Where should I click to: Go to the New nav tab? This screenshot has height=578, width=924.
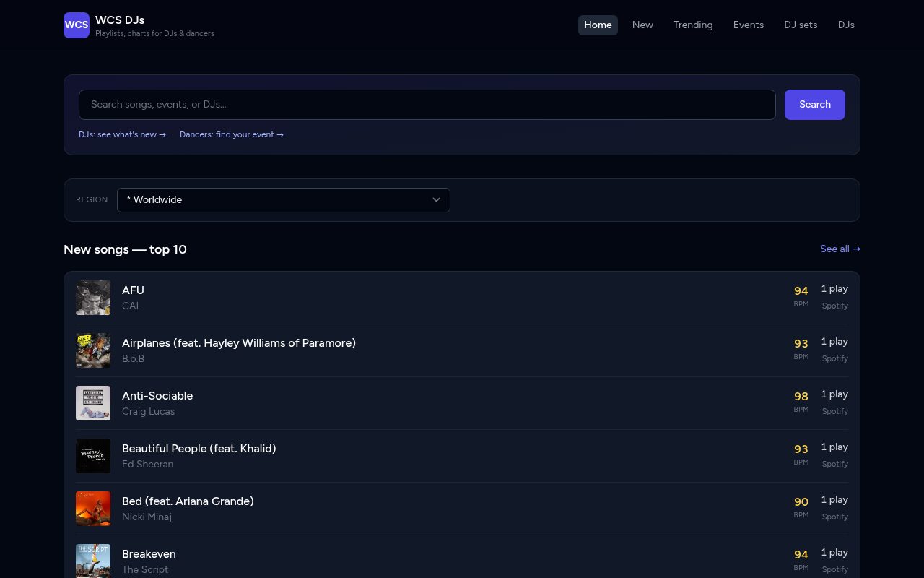coord(642,25)
